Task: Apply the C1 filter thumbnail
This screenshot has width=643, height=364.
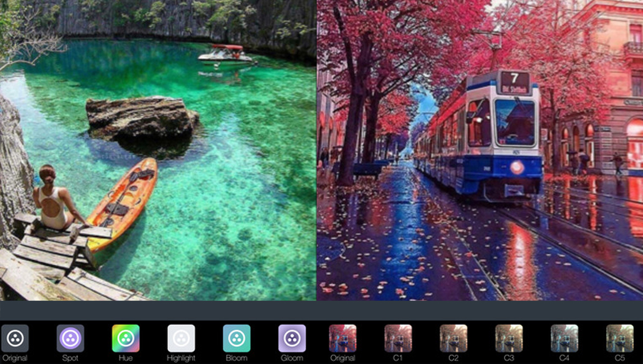Action: click(398, 338)
